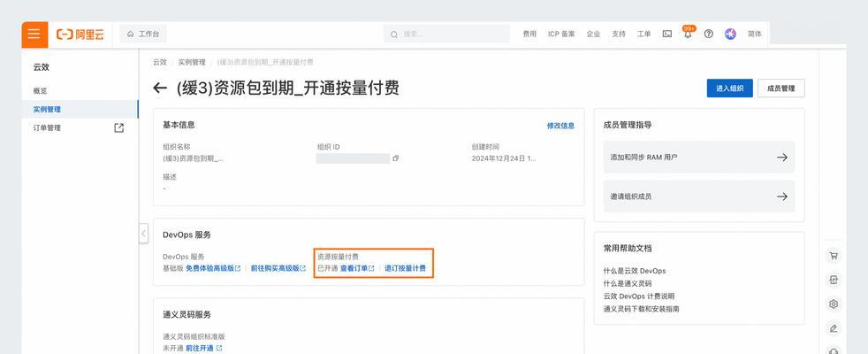Collapse the left sidebar with the chevron handle
The height and width of the screenshot is (354, 868).
(143, 234)
